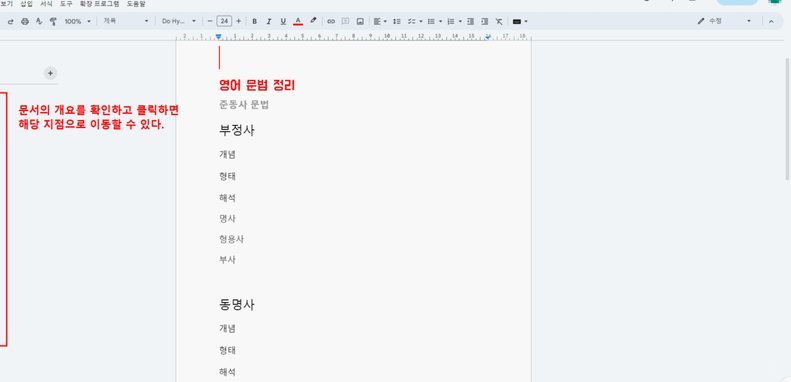Toggle bold formatting
The height and width of the screenshot is (382, 791).
[x=254, y=21]
